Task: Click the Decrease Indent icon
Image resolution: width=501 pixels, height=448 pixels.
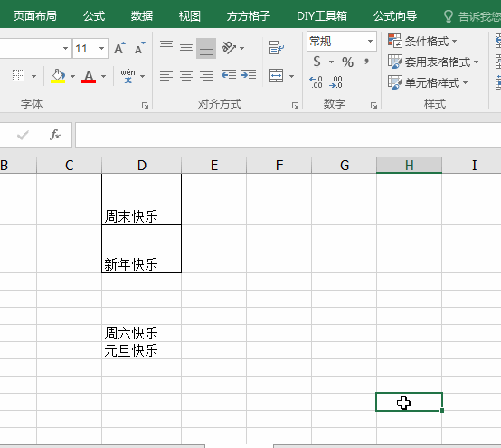Action: (x=229, y=76)
